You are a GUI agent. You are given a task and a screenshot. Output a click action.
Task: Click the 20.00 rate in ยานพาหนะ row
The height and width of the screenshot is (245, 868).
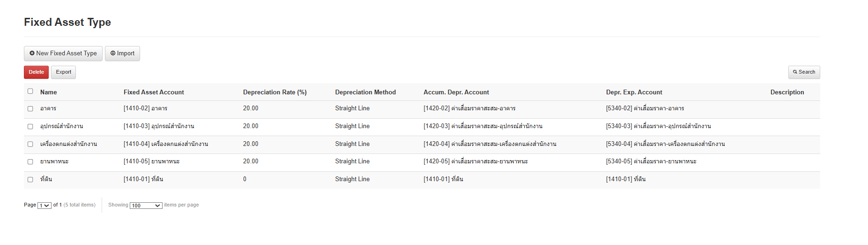pos(251,161)
